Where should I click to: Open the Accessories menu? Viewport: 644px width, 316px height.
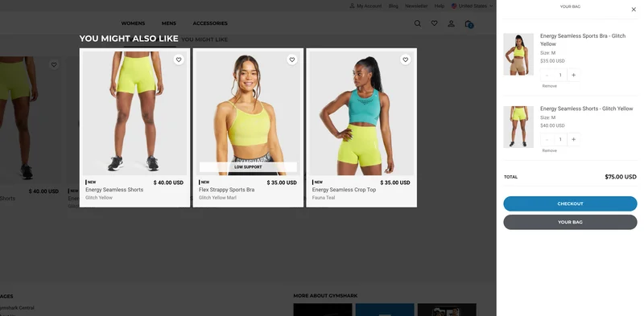tap(210, 23)
